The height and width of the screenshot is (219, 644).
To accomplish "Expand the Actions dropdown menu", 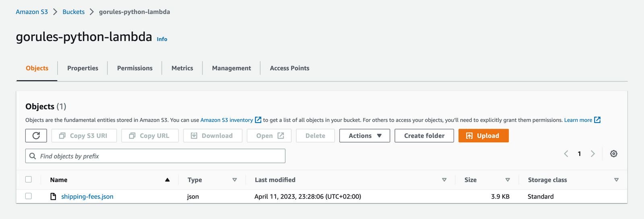I will tap(364, 136).
